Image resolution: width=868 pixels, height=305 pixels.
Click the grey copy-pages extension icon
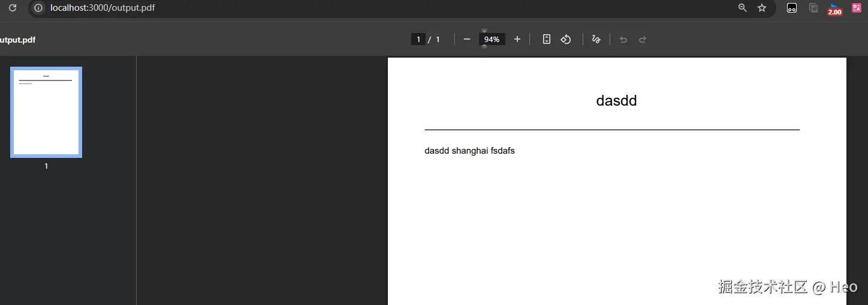pyautogui.click(x=813, y=8)
